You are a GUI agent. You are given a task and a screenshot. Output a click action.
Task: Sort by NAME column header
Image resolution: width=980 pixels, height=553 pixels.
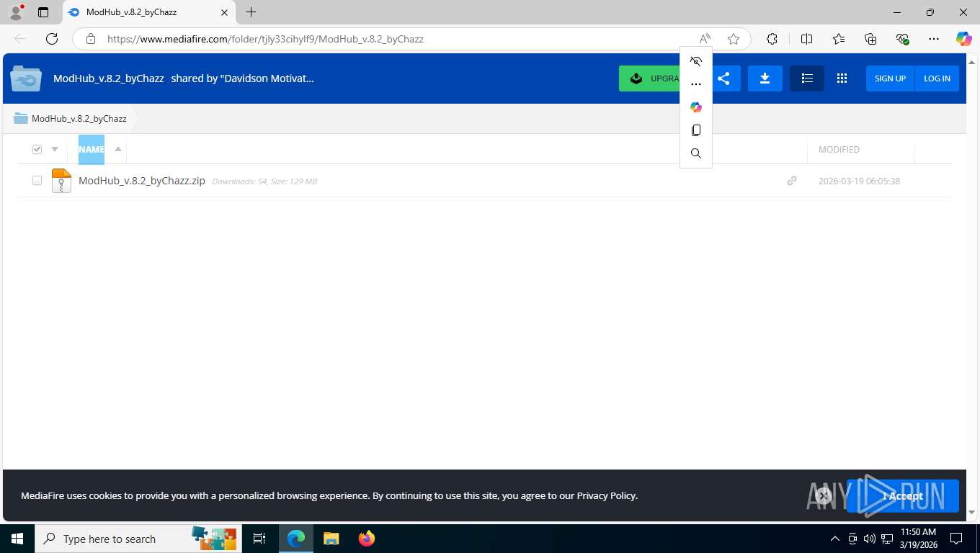pos(92,149)
